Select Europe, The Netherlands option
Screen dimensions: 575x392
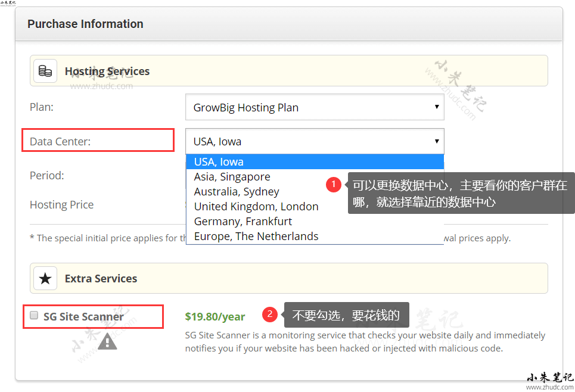pyautogui.click(x=256, y=237)
